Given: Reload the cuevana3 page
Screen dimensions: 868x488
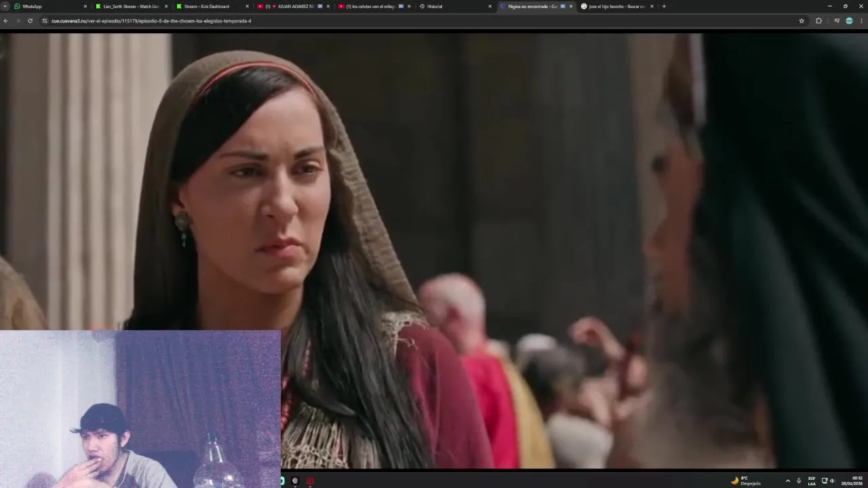Looking at the screenshot, I should 30,21.
